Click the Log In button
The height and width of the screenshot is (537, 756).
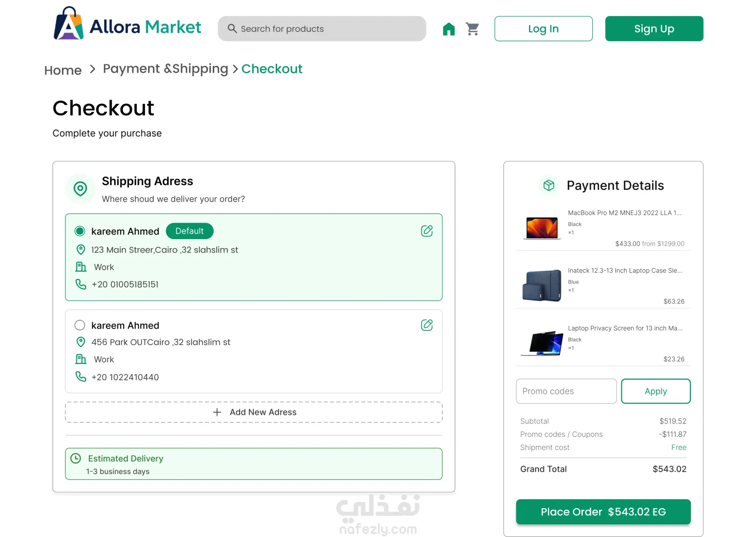coord(543,29)
